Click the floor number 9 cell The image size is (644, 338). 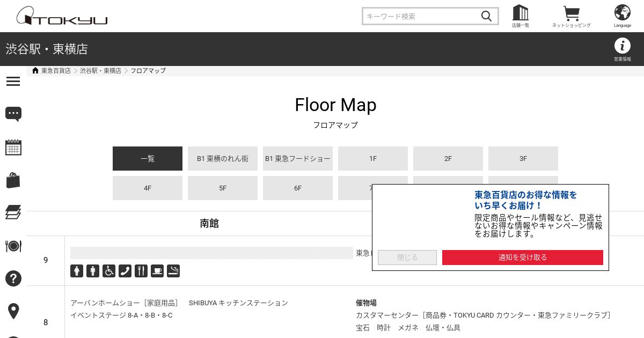(x=46, y=260)
